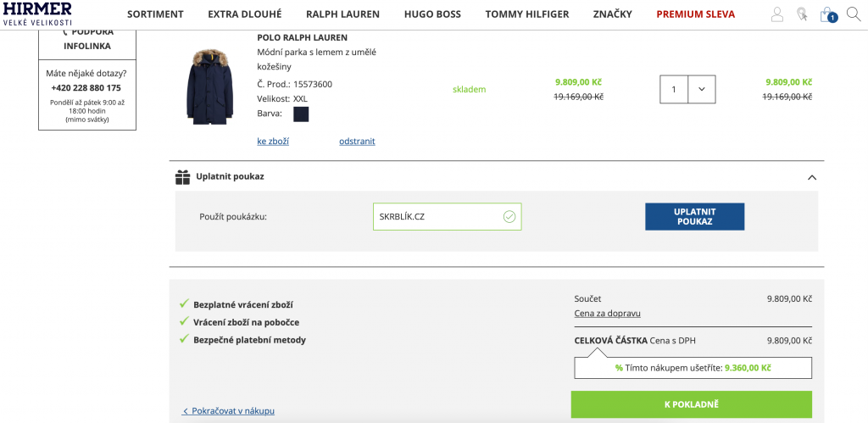
Task: Click the search magnifier icon
Action: (x=853, y=14)
